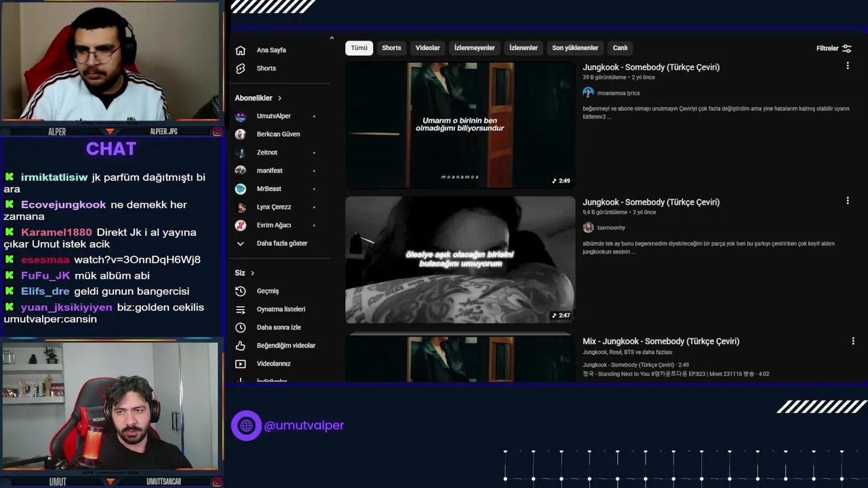Click the MrBeast subscription name
Viewport: 868px width, 488px height.
coord(269,189)
